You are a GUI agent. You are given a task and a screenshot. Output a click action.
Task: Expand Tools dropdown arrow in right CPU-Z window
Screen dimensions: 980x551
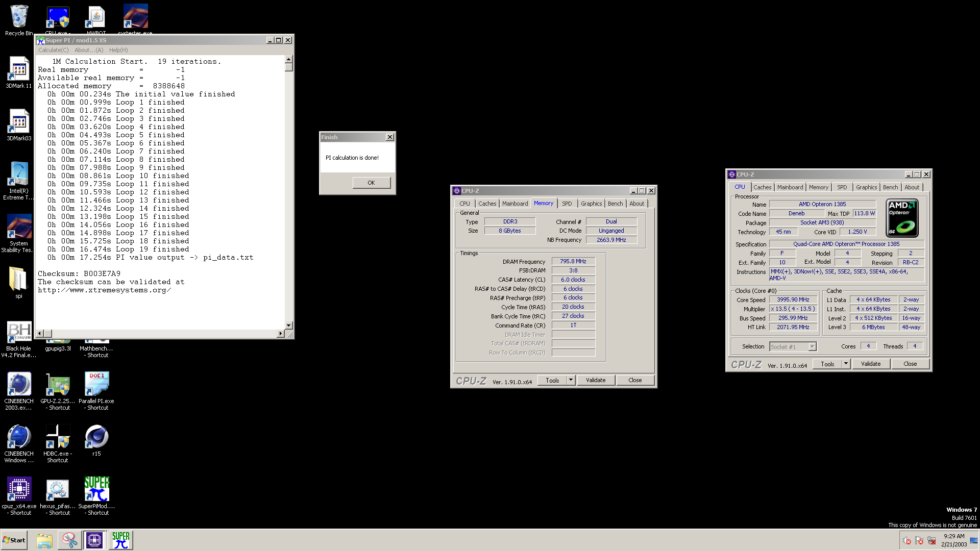coord(846,364)
